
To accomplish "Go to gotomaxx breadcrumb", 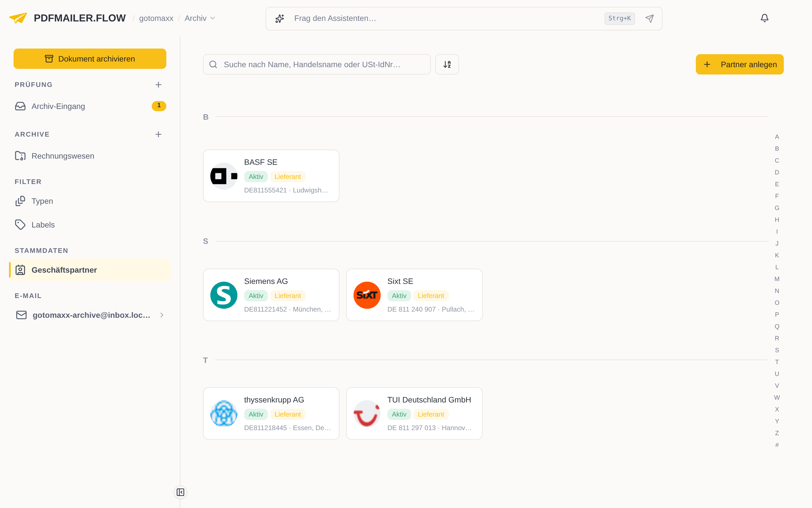I will (x=156, y=18).
